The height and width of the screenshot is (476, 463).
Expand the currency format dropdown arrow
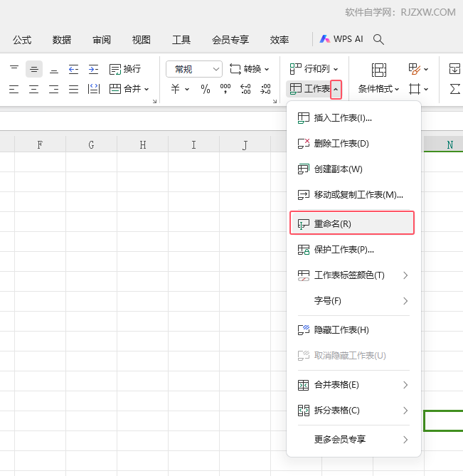tap(187, 89)
